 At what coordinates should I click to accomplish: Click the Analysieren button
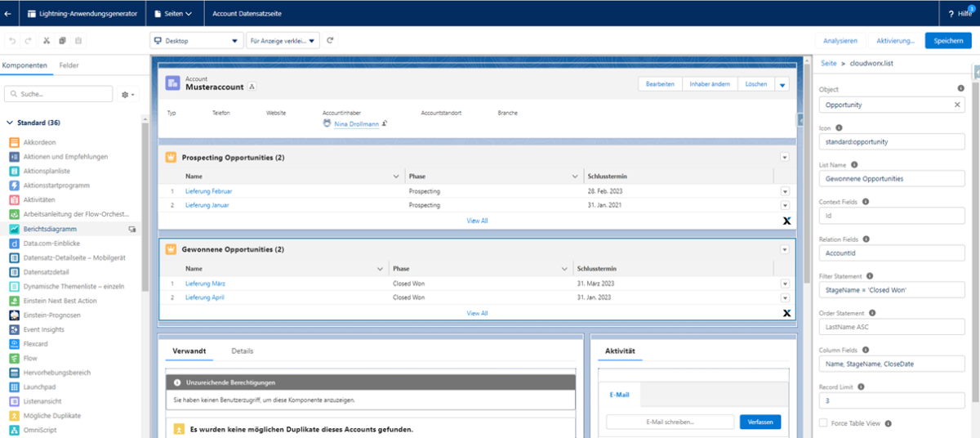[x=840, y=40]
